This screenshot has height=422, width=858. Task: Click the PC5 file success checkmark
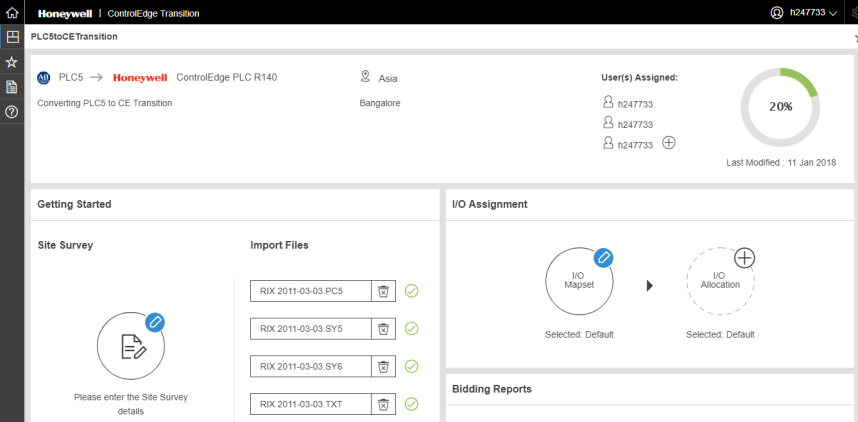pyautogui.click(x=411, y=291)
